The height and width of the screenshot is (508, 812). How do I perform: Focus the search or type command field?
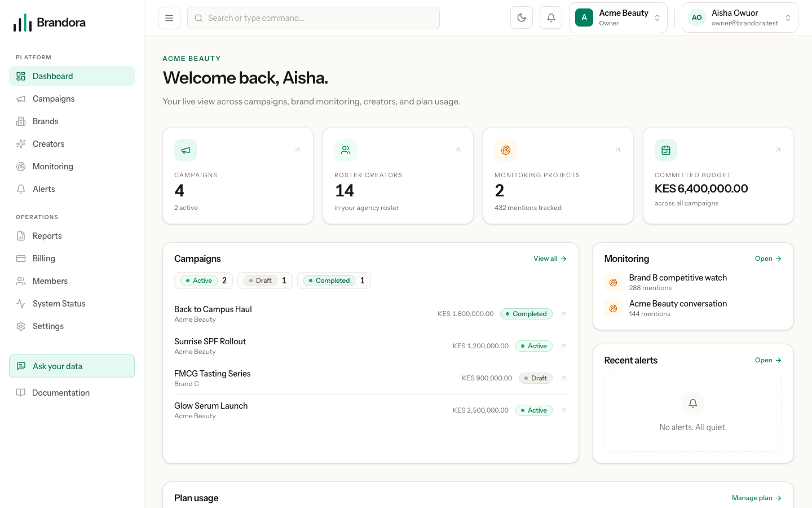point(314,18)
